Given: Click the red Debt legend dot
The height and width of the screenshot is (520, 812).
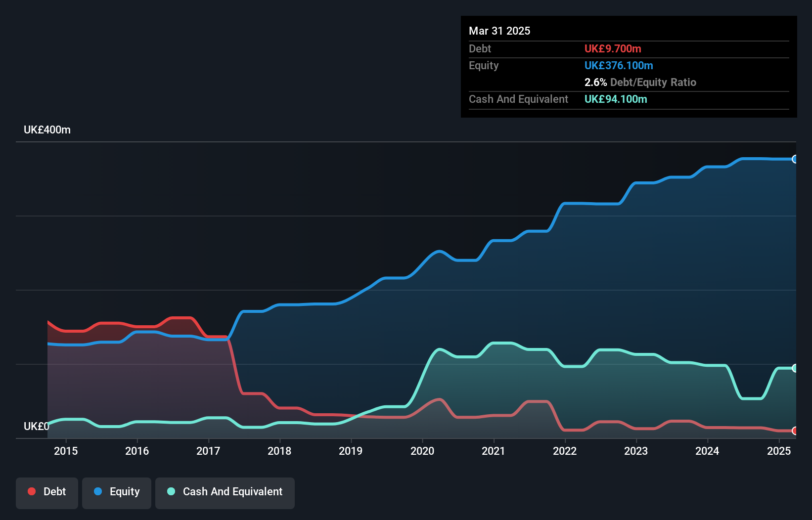Looking at the screenshot, I should coord(32,491).
